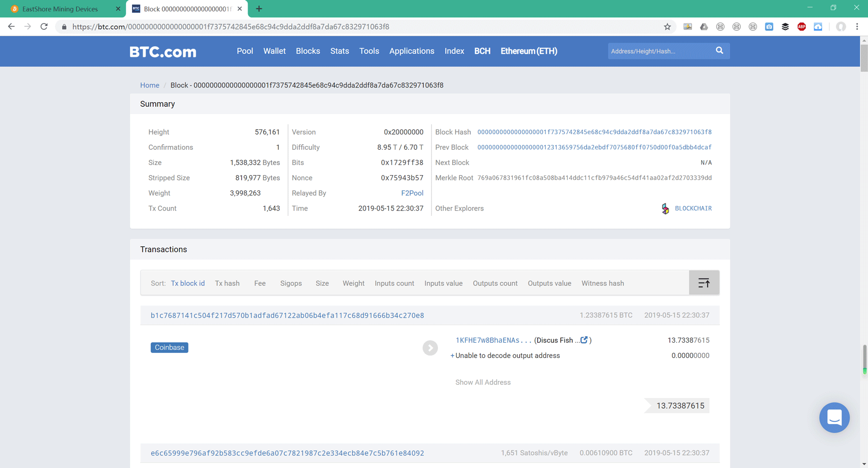Click the cloud download extension icon
This screenshot has height=468, width=868.
point(818,27)
